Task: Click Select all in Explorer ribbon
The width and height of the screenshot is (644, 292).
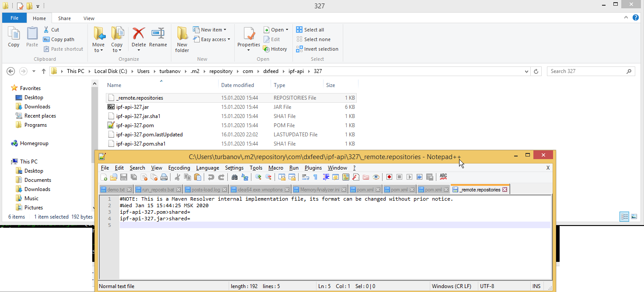Action: click(310, 30)
